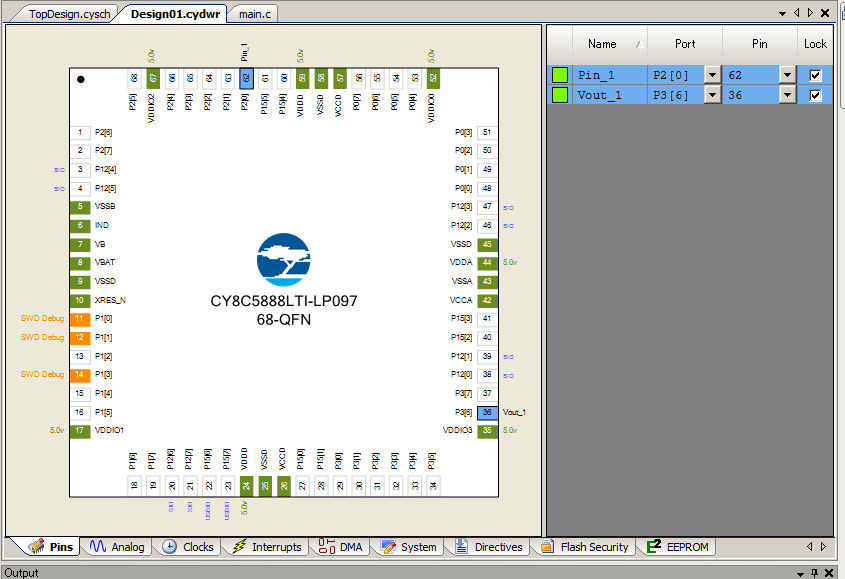Open the EEPROM tab
The height and width of the screenshot is (579, 845).
click(x=678, y=547)
